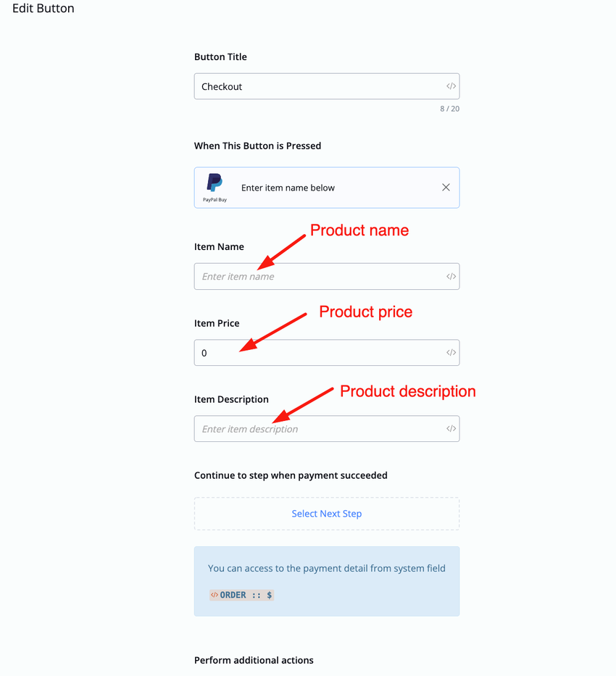Click the Perform additional actions label

[x=254, y=660]
